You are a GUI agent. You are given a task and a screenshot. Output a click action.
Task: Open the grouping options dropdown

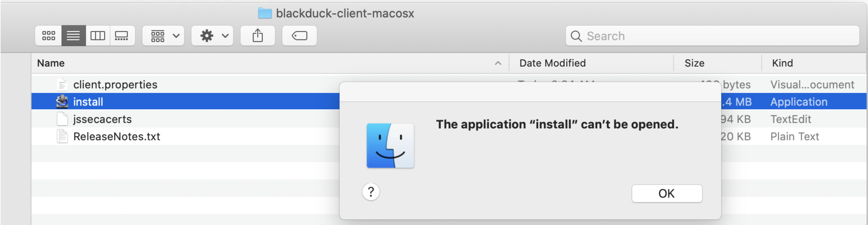(x=163, y=36)
